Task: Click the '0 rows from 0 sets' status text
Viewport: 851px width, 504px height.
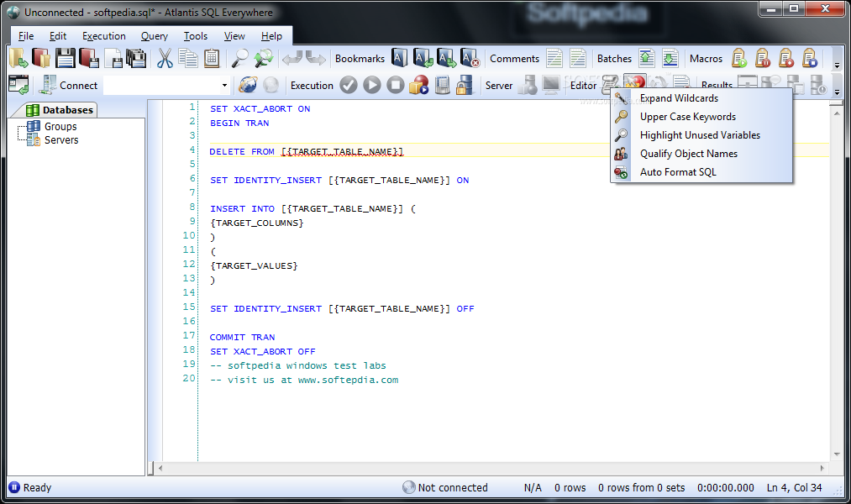Action: (642, 488)
